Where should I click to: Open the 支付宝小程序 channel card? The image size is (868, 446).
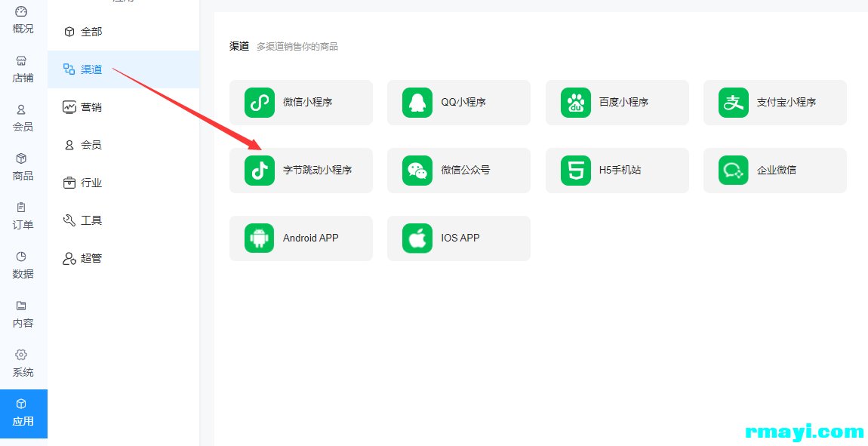point(775,103)
